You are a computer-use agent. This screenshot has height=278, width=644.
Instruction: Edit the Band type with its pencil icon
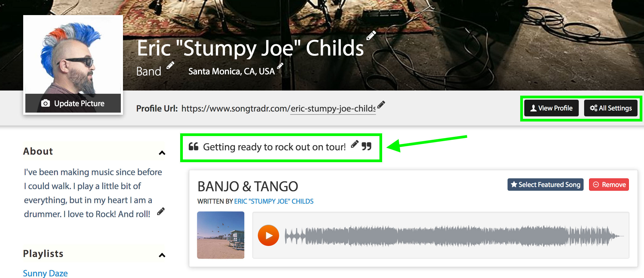pyautogui.click(x=170, y=65)
